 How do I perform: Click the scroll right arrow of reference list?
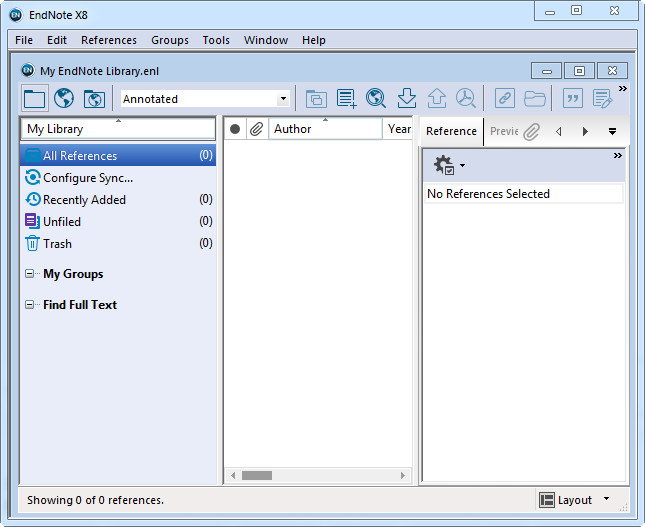coord(403,476)
